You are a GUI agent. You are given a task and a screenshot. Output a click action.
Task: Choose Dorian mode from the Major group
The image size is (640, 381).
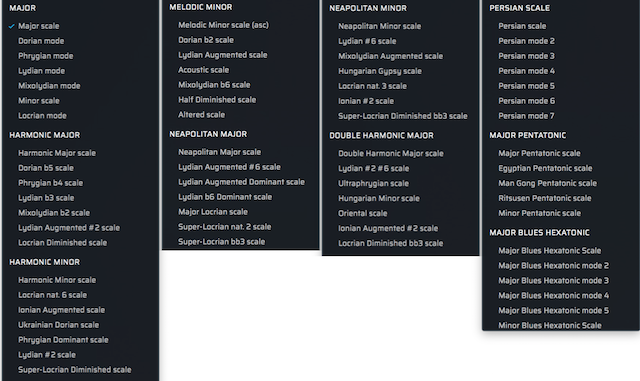tap(41, 41)
